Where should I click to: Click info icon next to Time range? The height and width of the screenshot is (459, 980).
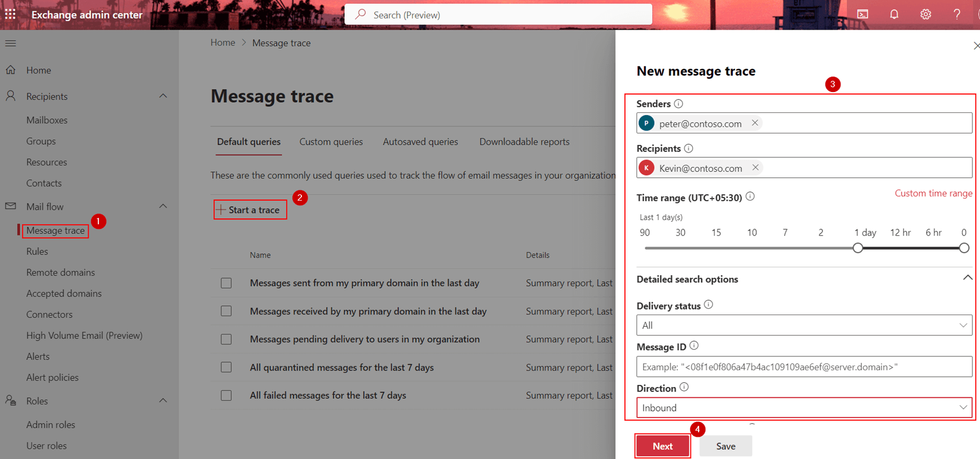[750, 196]
